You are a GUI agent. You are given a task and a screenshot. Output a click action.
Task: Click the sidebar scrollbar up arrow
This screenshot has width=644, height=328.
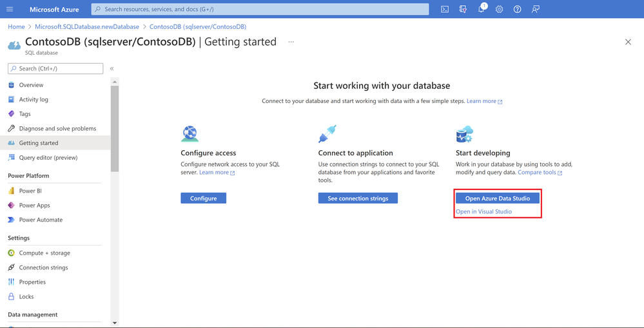[x=115, y=82]
